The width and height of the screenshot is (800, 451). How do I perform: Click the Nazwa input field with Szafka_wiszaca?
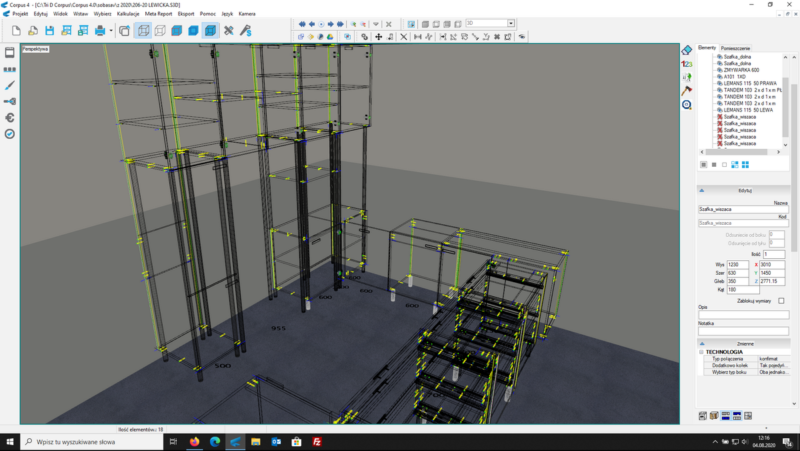pos(743,209)
